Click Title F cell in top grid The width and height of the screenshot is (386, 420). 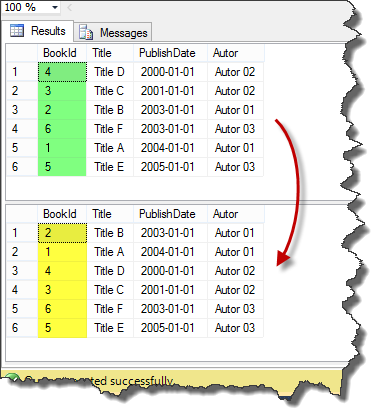(x=110, y=129)
